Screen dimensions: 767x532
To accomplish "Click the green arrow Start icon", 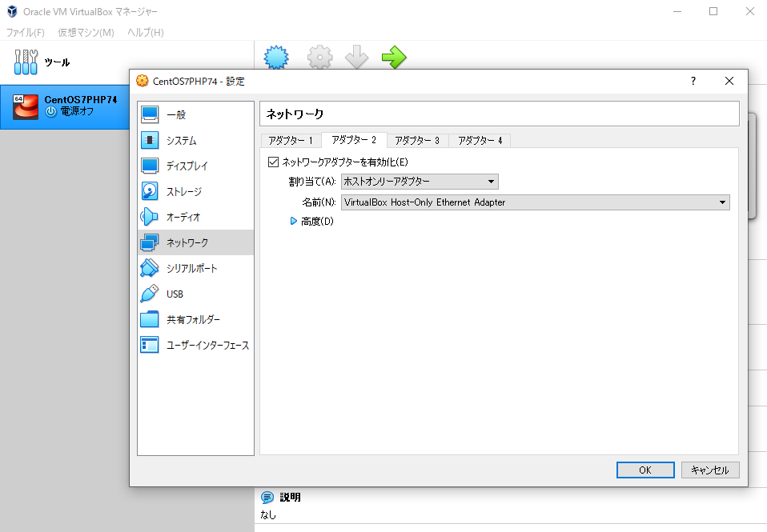I will [394, 58].
